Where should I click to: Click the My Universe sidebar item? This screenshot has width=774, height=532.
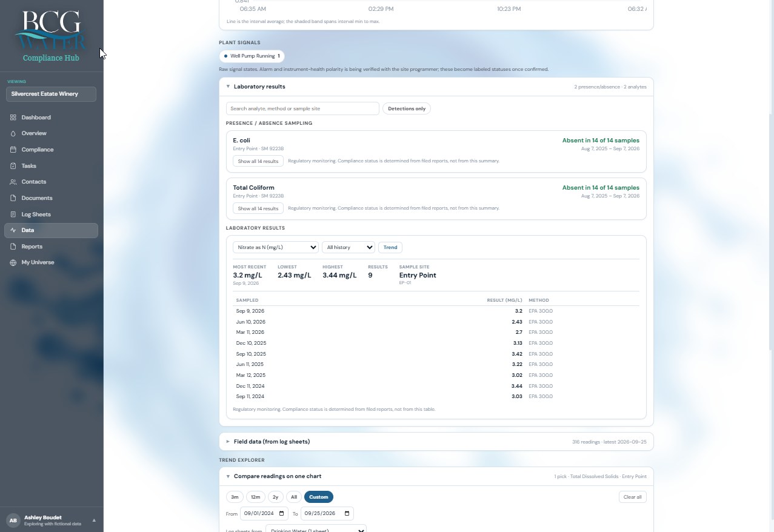coord(51,262)
